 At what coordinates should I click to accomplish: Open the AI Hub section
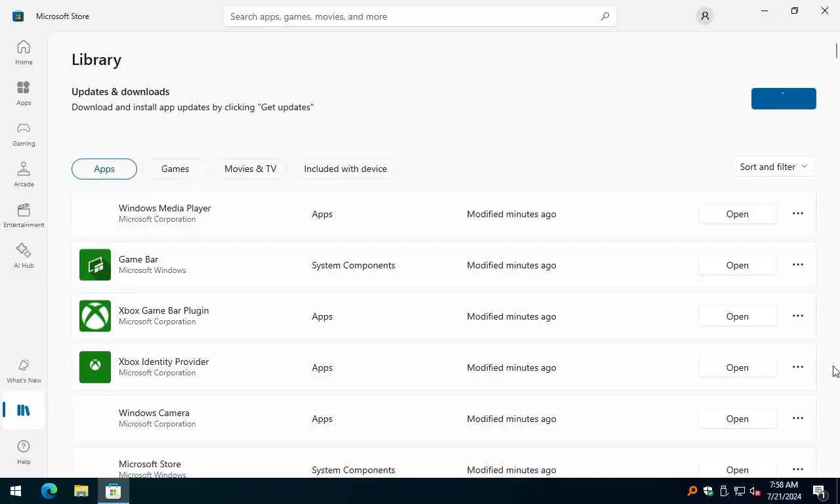(24, 256)
